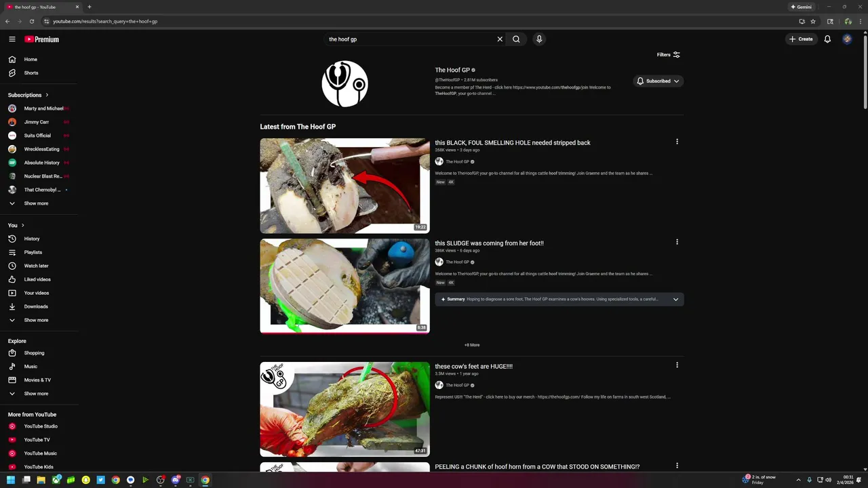Open the Subscriptions section
Screen dimensions: 868x488
click(28, 95)
